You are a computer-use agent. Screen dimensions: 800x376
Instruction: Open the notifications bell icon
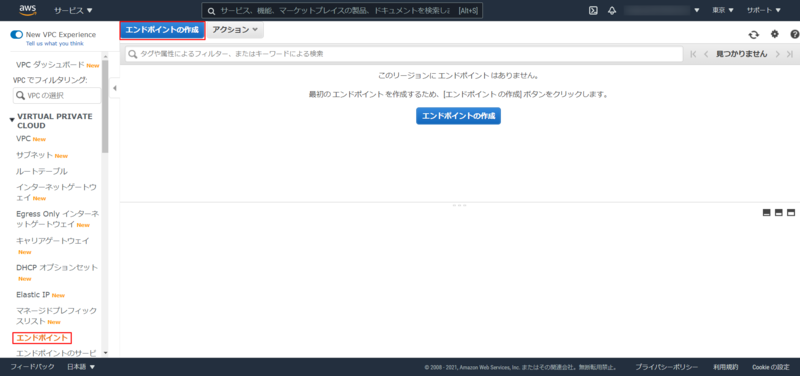[x=612, y=10]
